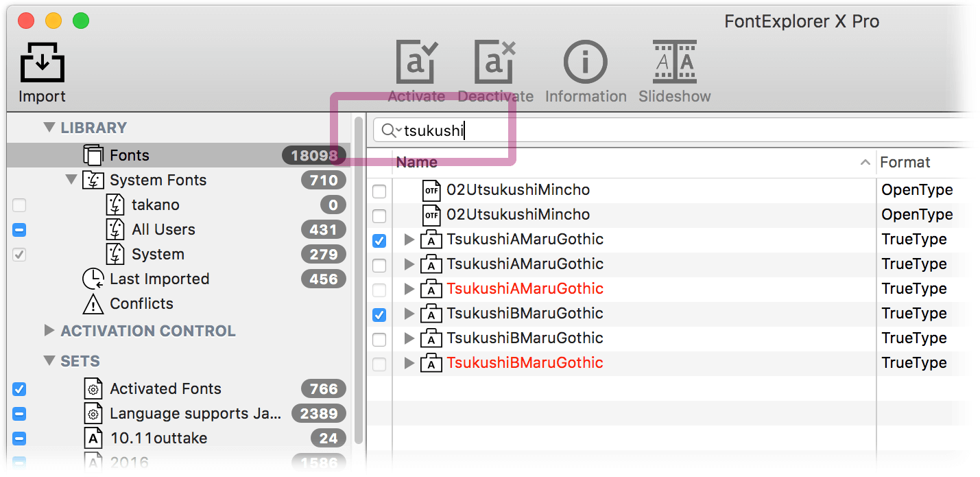Open the Information toolbar icon

tap(586, 62)
